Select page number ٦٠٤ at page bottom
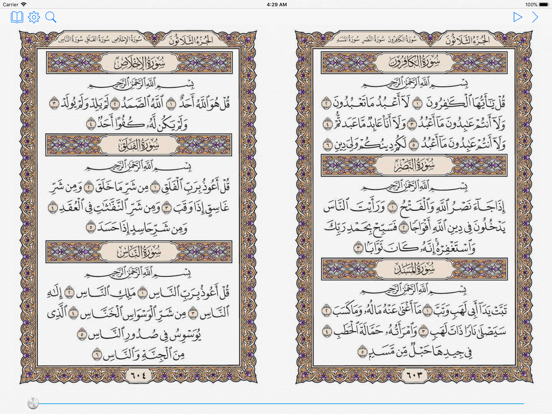The width and height of the screenshot is (552, 414). coord(138,375)
